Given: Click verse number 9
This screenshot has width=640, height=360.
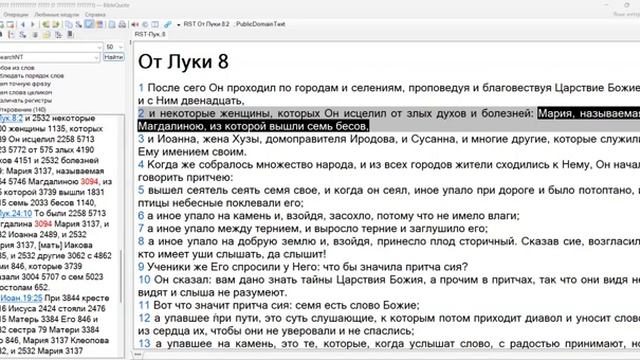Looking at the screenshot, I should pos(141,267).
